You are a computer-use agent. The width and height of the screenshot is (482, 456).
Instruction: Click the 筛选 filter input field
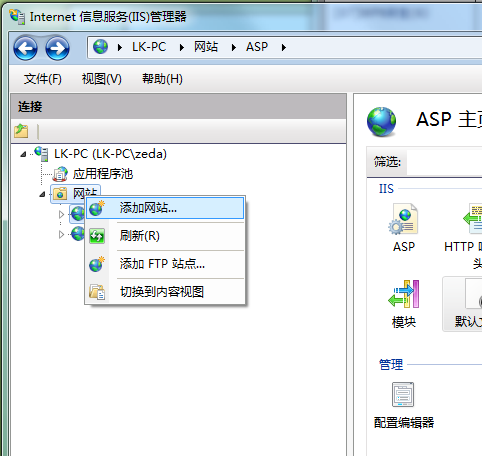(444, 162)
